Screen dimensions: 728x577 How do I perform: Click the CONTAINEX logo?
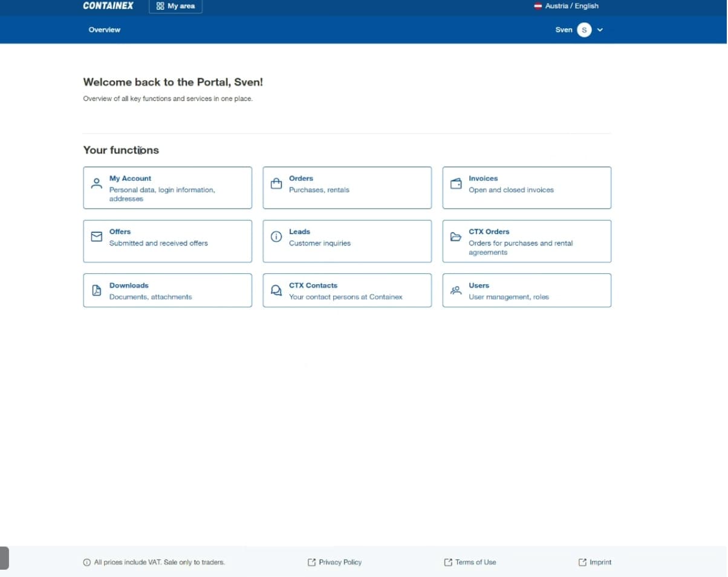(108, 6)
